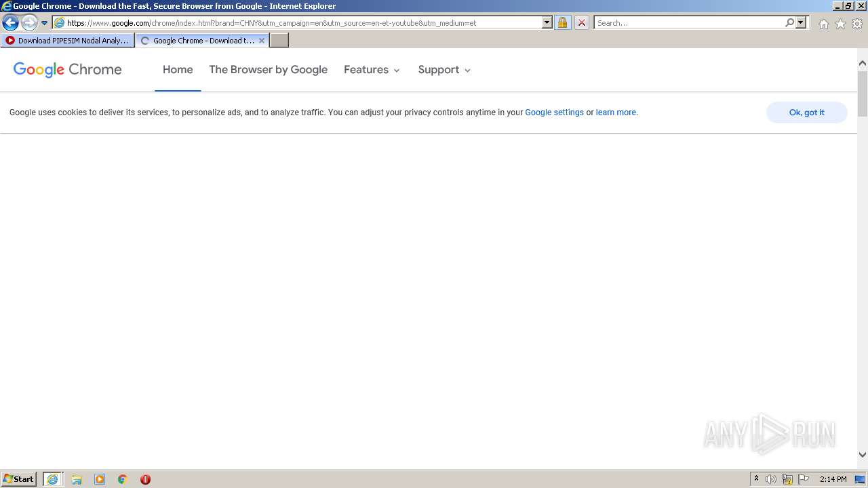Launch the taskbar media player icon
This screenshot has width=868, height=488.
[x=100, y=479]
